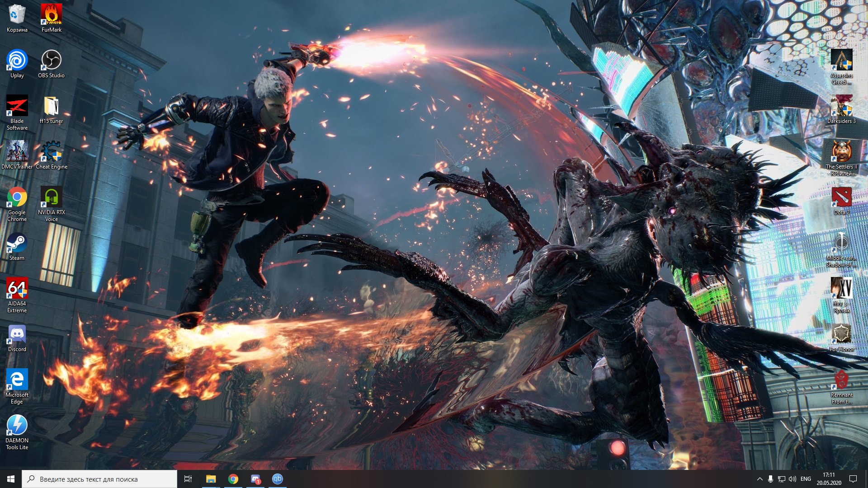
Task: Select the NVIDIA RTX Voice icon
Action: point(51,200)
